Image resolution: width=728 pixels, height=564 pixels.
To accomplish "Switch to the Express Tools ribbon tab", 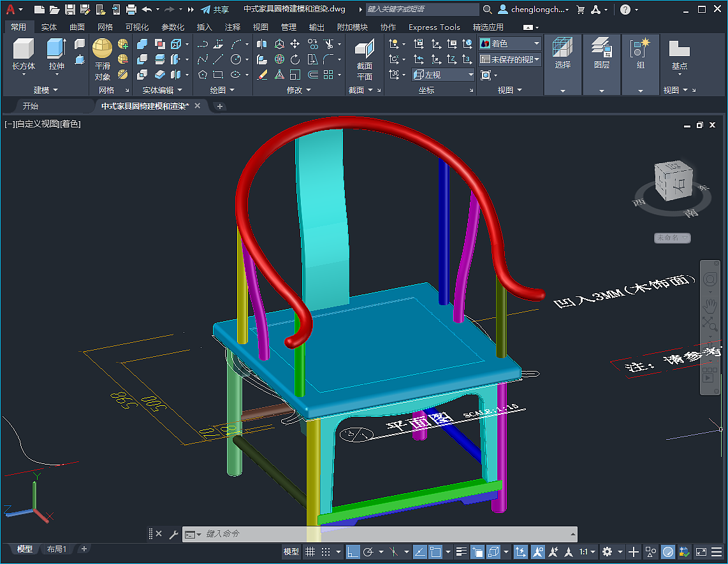I will click(x=434, y=27).
